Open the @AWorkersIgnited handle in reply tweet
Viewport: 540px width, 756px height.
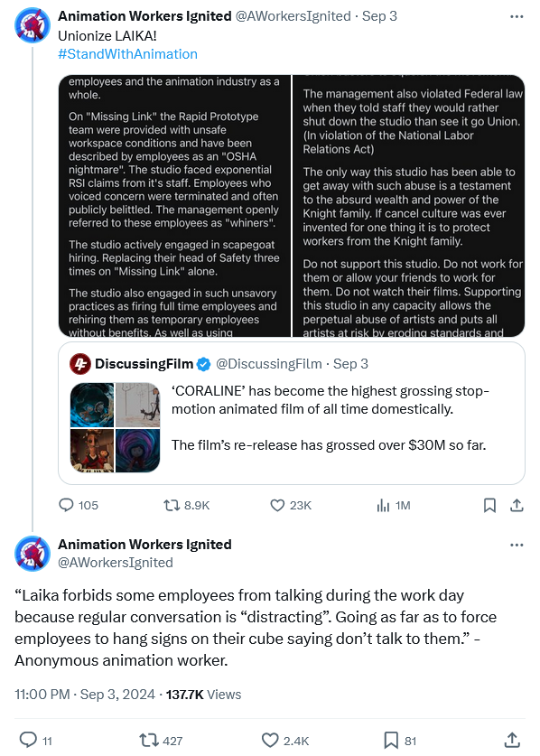pyautogui.click(x=116, y=563)
